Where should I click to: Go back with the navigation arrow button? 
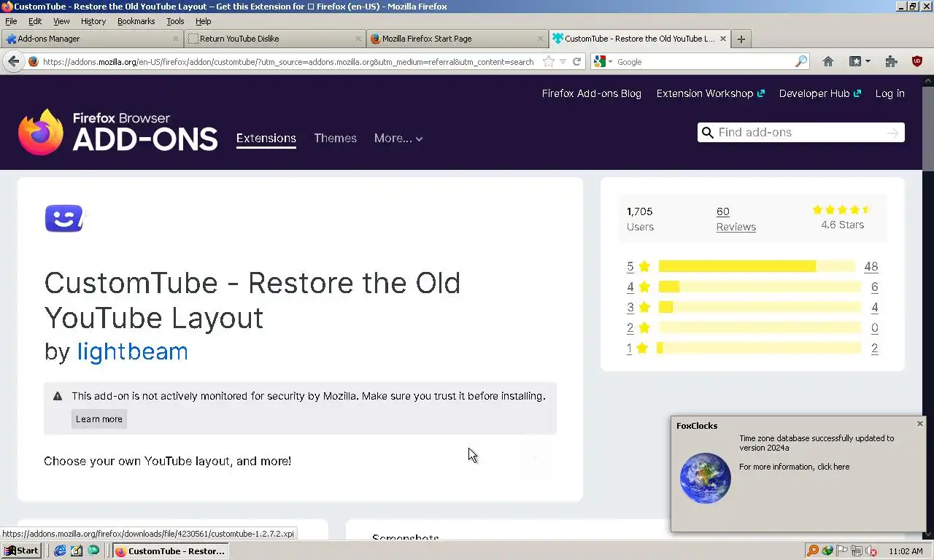(13, 62)
